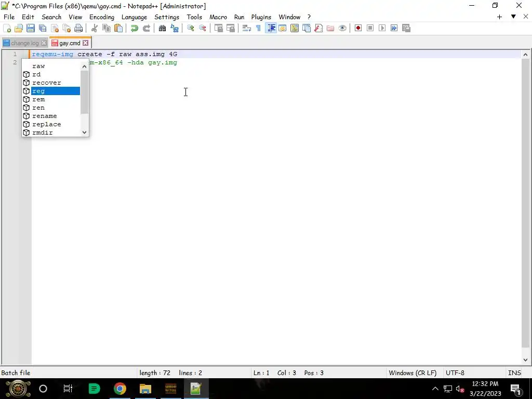Image resolution: width=532 pixels, height=399 pixels.
Task: Choose 'recover' from autocomplete list
Action: click(51, 83)
